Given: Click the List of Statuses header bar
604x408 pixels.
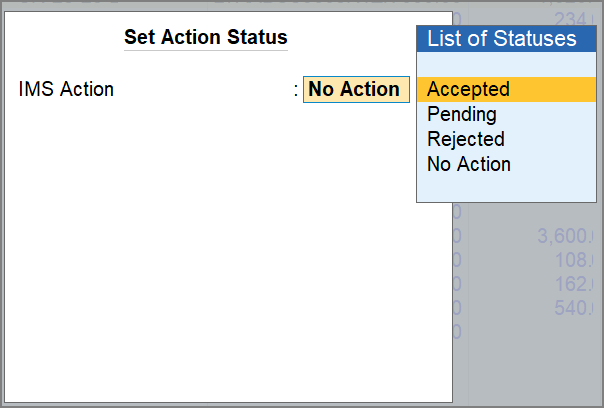Looking at the screenshot, I should (506, 39).
